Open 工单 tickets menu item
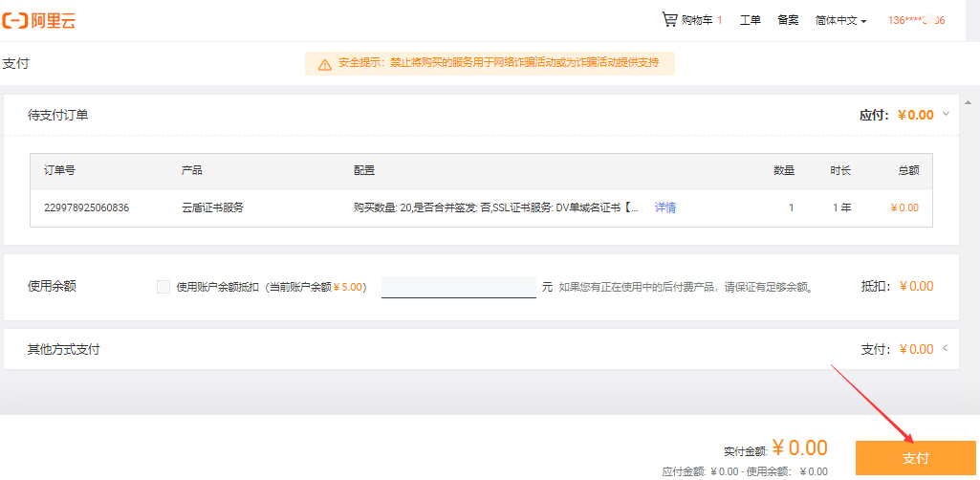980x480 pixels. pyautogui.click(x=750, y=20)
